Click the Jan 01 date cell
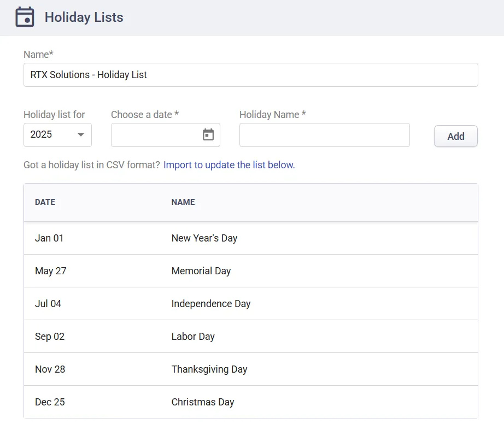Image resolution: width=504 pixels, height=424 pixels. [49, 238]
